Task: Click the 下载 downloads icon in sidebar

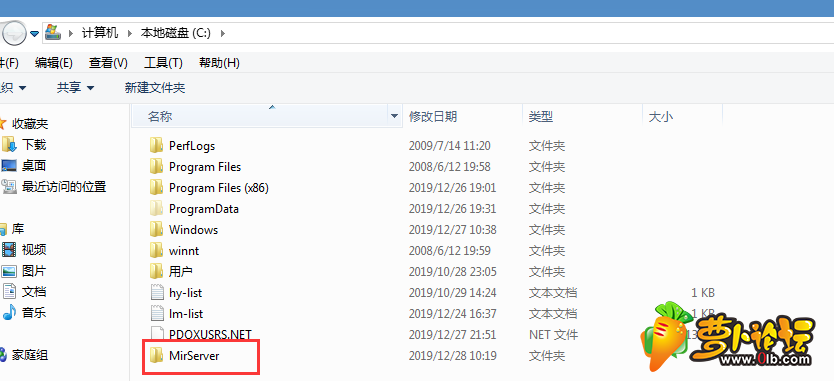Action: [9, 144]
